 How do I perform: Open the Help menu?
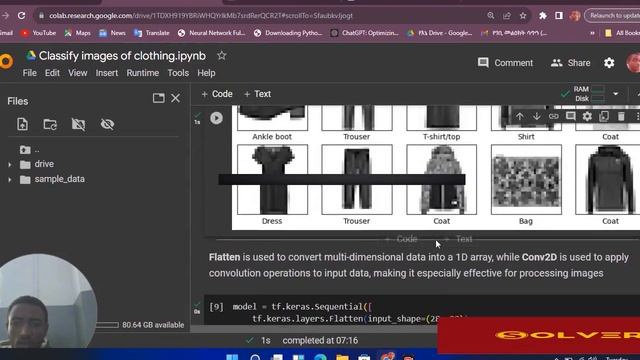206,73
